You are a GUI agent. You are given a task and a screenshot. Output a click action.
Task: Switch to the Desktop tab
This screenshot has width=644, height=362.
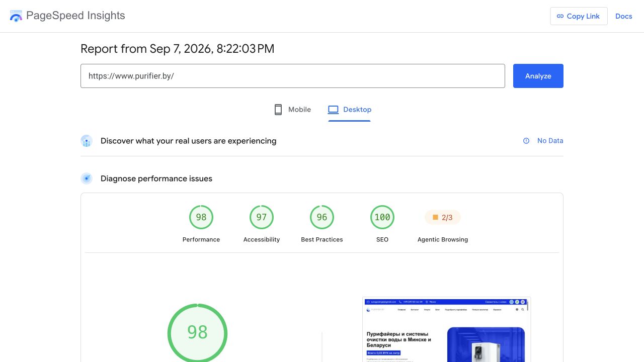[350, 110]
